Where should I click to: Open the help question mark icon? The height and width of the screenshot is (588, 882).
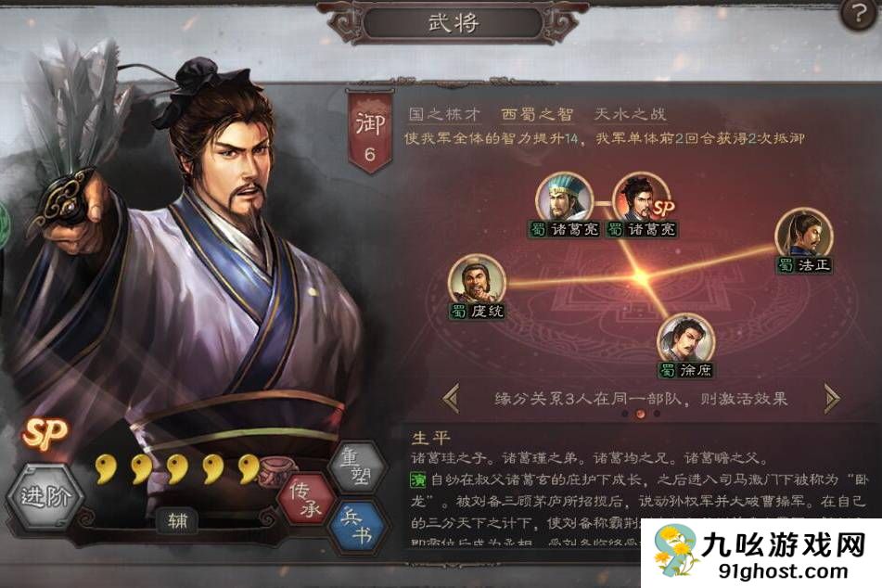[x=860, y=14]
